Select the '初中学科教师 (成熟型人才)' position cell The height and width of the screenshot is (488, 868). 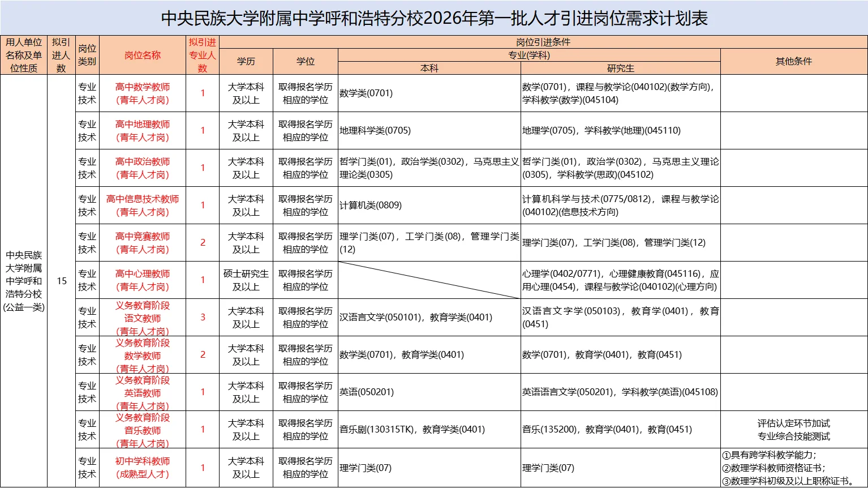coord(143,468)
